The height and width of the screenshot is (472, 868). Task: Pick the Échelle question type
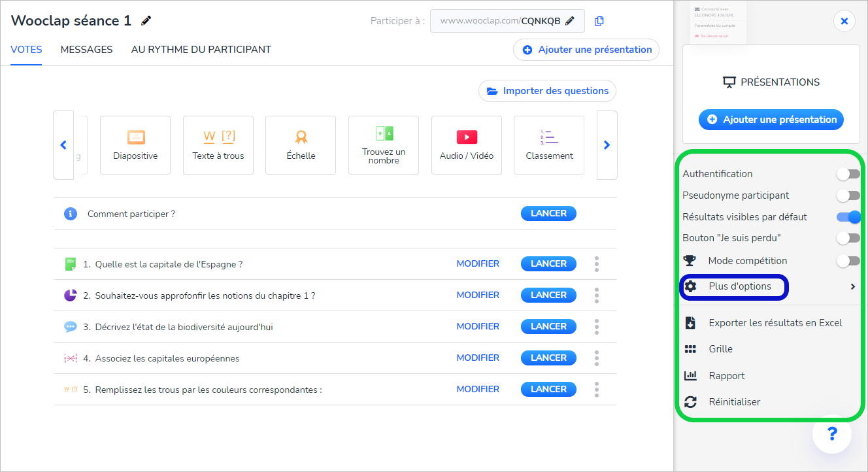301,145
